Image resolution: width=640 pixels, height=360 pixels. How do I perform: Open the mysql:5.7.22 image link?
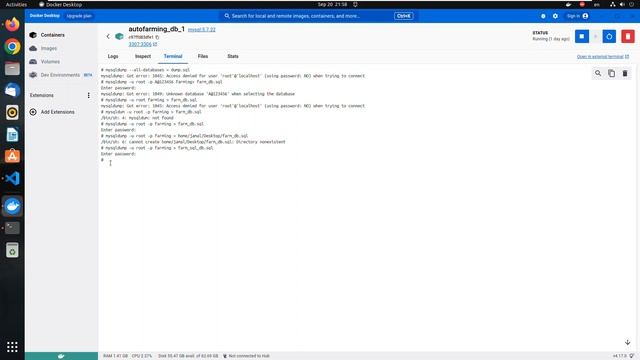tap(202, 30)
